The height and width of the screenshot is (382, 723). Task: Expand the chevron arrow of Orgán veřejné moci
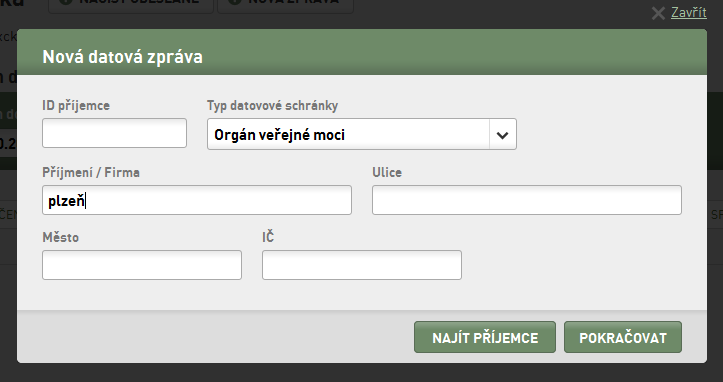click(503, 135)
